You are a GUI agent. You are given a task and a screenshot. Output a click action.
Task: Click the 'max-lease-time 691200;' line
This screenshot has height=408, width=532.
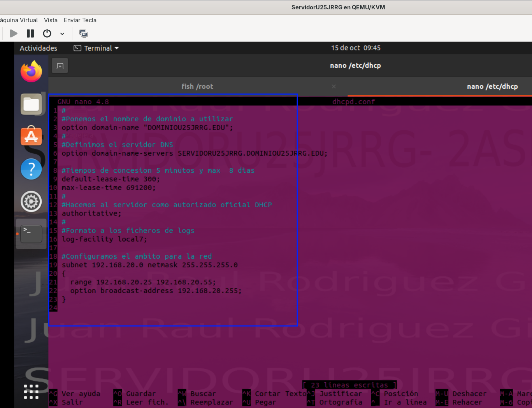tap(109, 187)
